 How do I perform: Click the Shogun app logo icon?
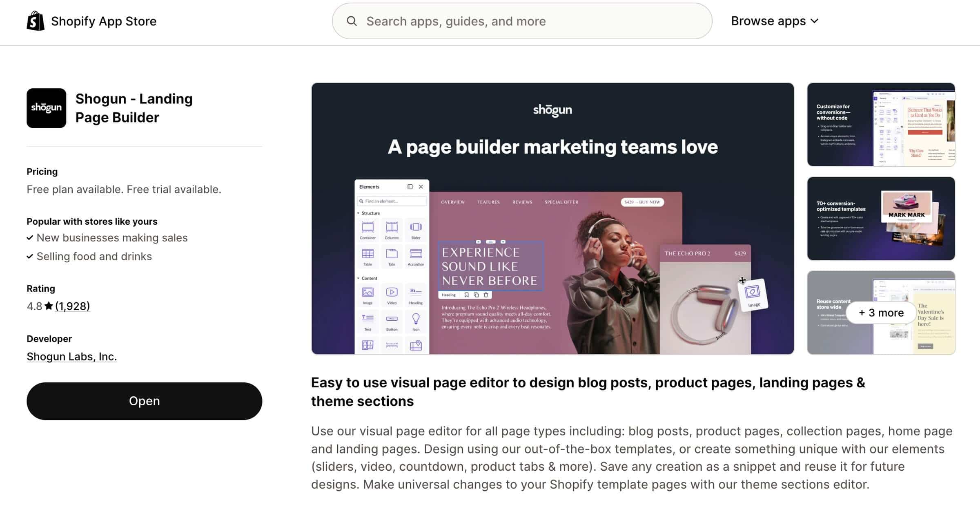46,108
